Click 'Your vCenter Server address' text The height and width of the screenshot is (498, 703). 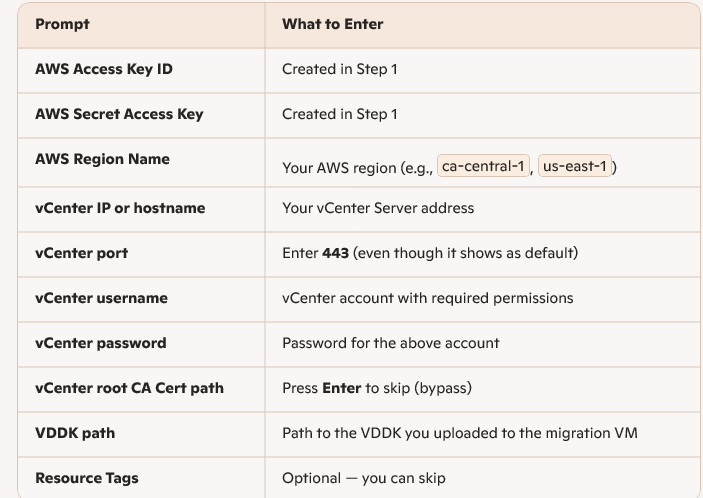tap(378, 208)
